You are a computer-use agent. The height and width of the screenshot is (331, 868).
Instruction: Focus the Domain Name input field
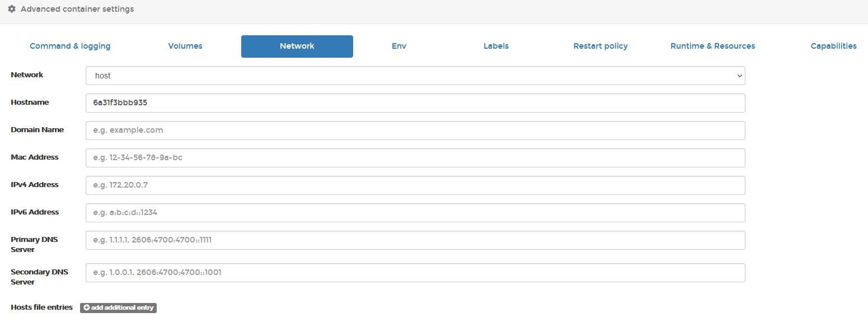[x=415, y=130]
